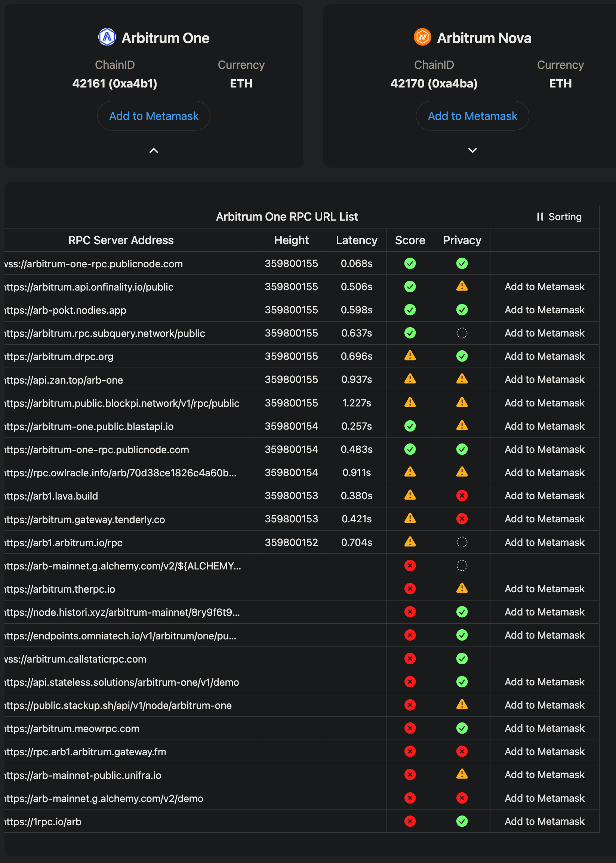616x863 pixels.
Task: Click privacy warning icon for onfinality row
Action: tap(462, 286)
